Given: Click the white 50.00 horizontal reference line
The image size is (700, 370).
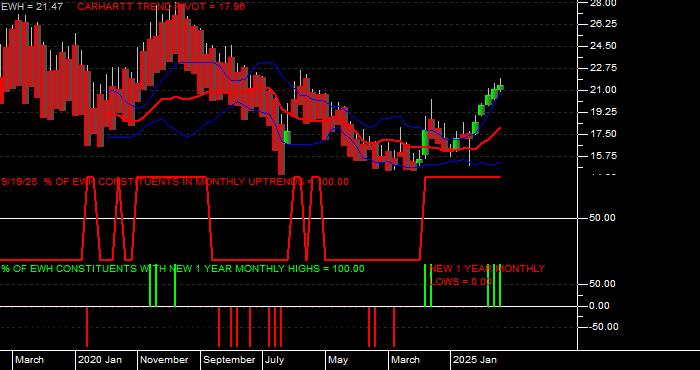Looking at the screenshot, I should pos(289,218).
